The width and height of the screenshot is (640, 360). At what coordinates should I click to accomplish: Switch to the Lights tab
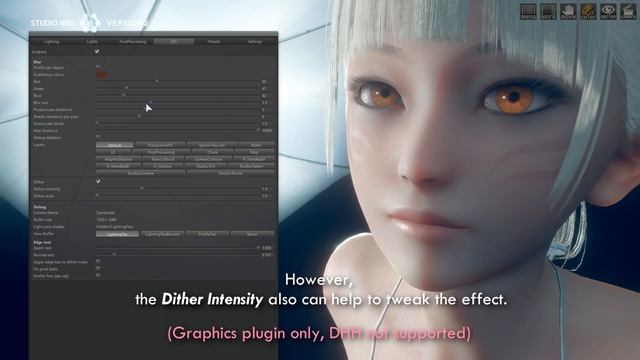click(92, 42)
